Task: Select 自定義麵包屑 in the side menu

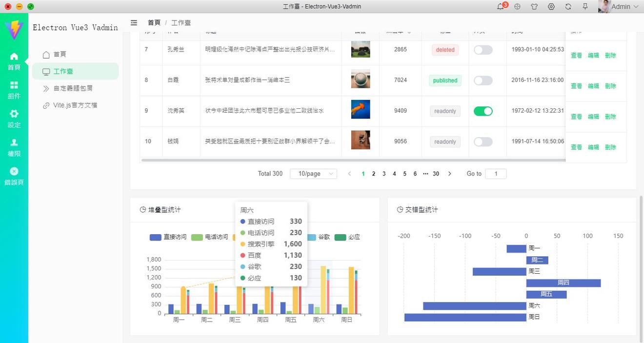Action: point(73,88)
